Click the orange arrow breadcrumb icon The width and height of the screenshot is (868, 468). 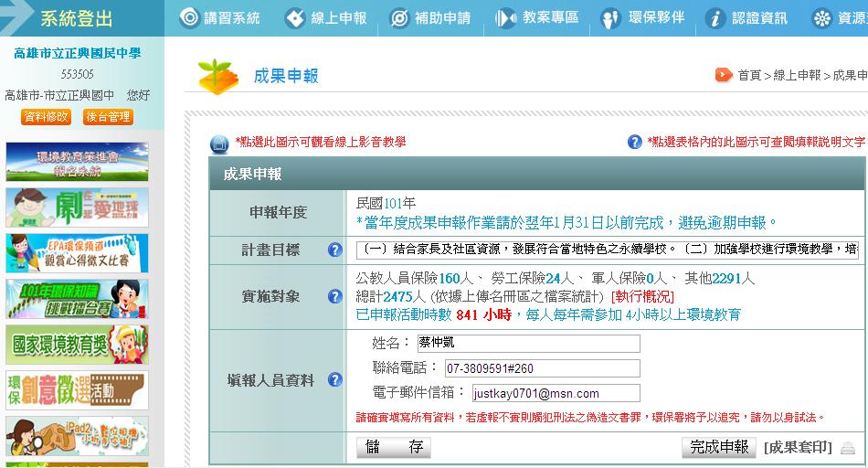point(724,75)
